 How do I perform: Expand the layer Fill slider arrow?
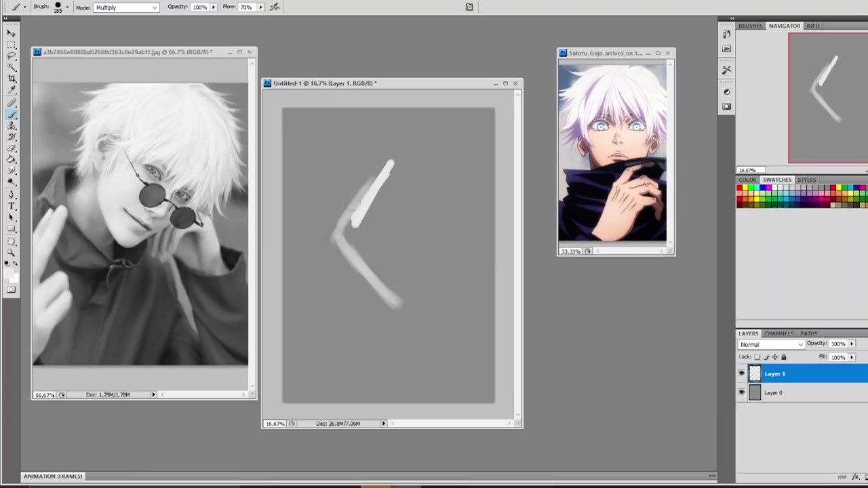pyautogui.click(x=852, y=357)
